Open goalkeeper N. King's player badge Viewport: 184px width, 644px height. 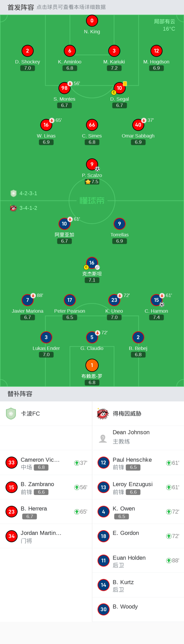tap(92, 21)
